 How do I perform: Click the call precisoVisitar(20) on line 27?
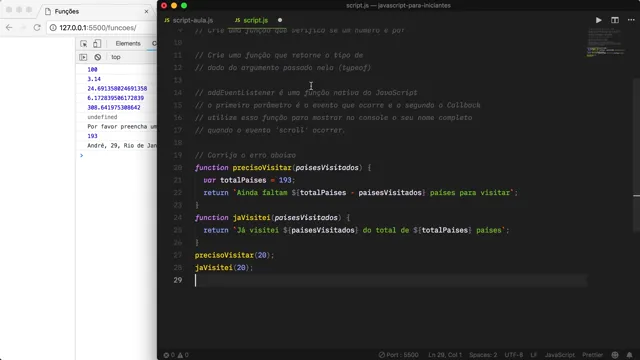click(x=234, y=255)
